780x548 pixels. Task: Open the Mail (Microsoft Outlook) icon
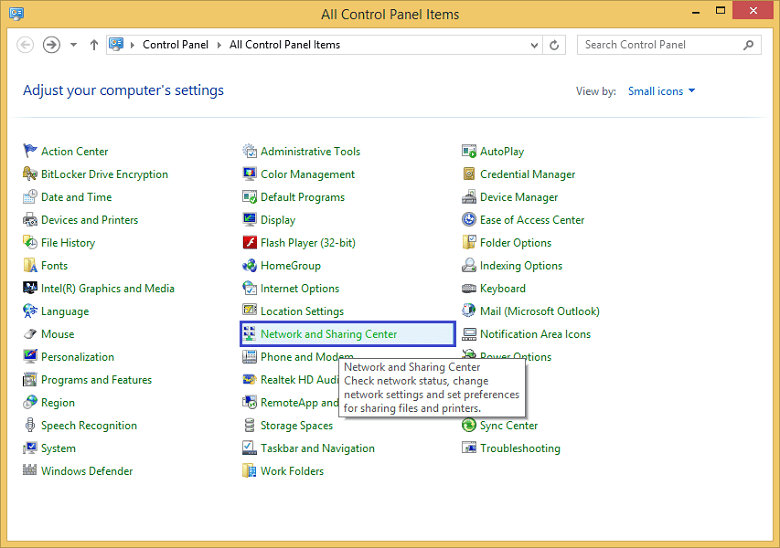(469, 311)
